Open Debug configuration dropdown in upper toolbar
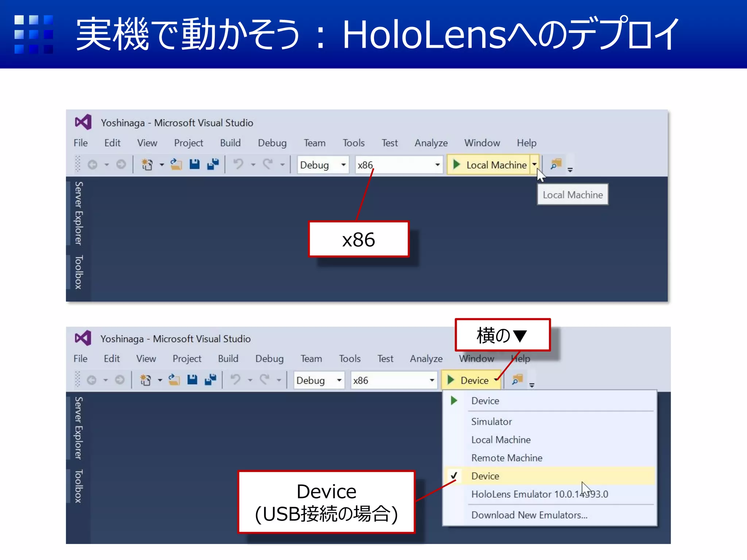747x560 pixels. [x=323, y=165]
